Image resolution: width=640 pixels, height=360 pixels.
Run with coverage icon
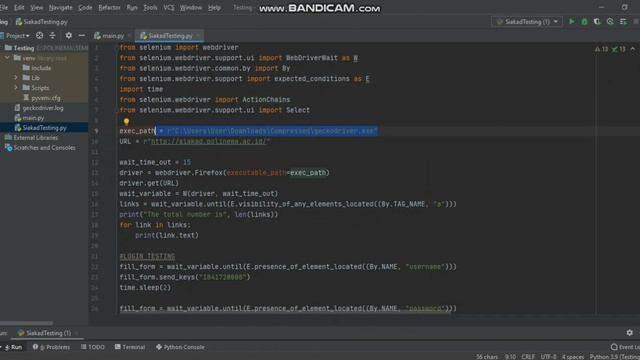click(597, 22)
